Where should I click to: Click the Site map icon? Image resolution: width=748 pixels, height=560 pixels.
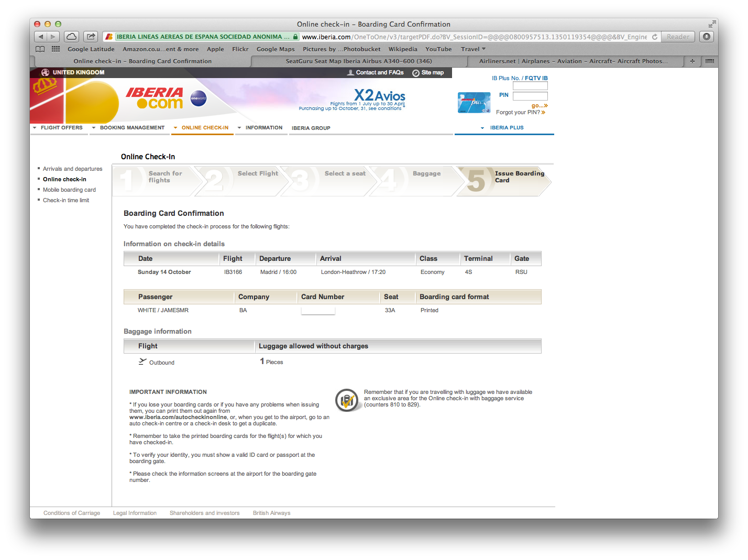pos(416,73)
